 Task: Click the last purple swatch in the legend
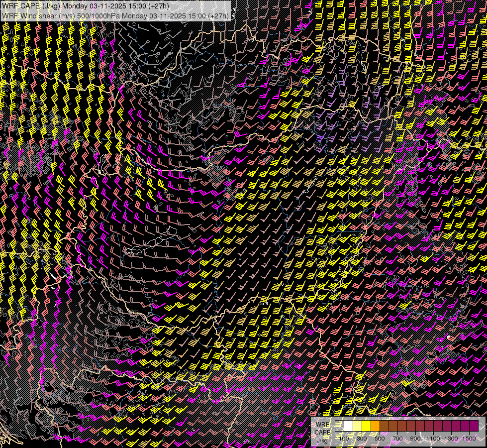tap(474, 426)
